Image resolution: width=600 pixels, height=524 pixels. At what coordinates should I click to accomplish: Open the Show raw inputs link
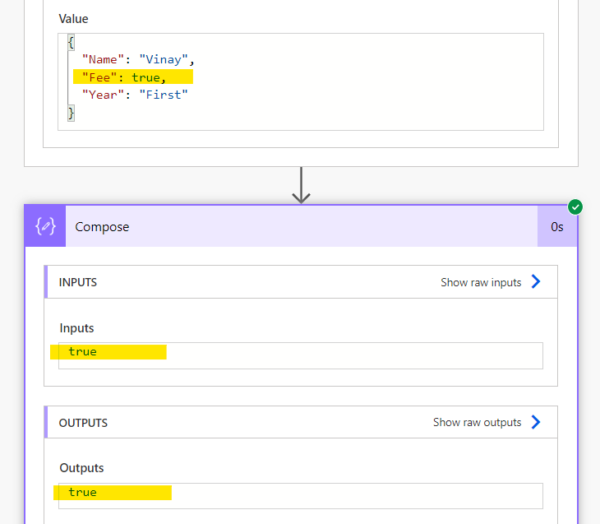point(481,282)
